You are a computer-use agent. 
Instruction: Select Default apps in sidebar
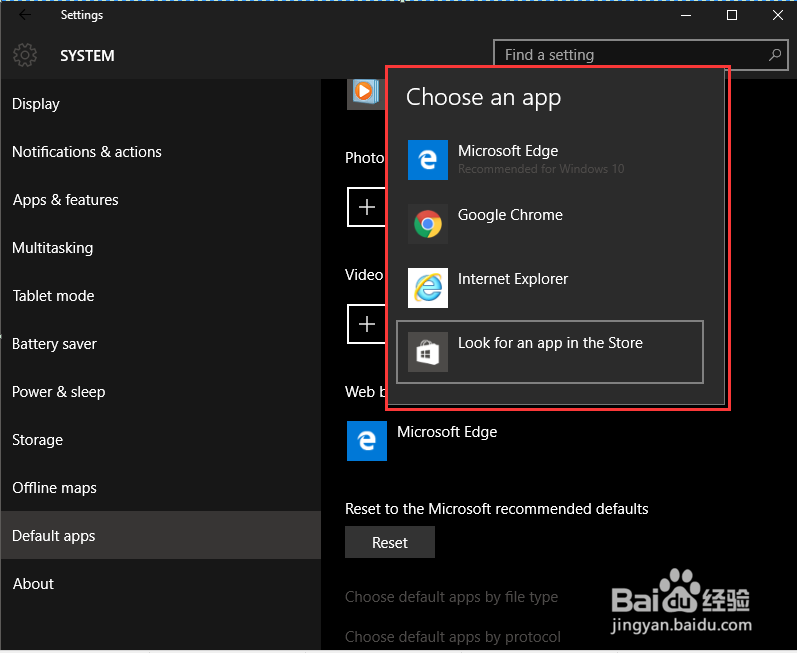pyautogui.click(x=161, y=535)
